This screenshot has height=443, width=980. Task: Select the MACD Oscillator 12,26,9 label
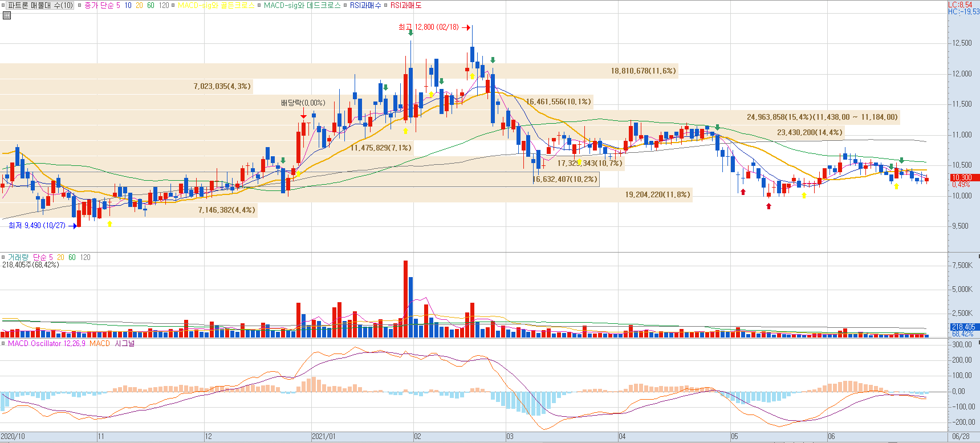click(47, 343)
